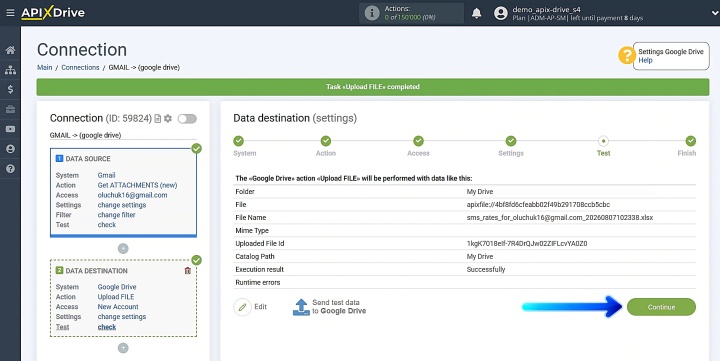720x361 pixels.
Task: Open connection settings gear icon
Action: pos(168,118)
